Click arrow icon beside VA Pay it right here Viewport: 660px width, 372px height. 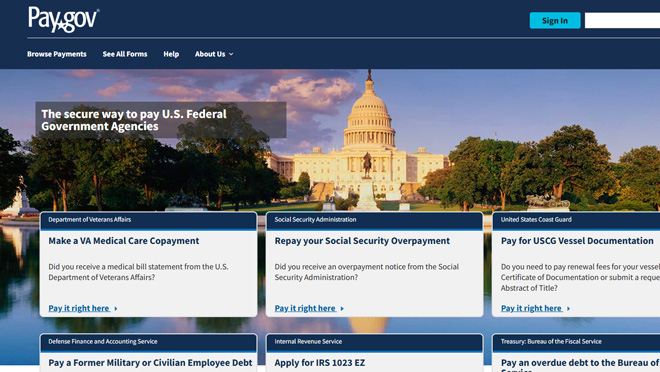116,309
